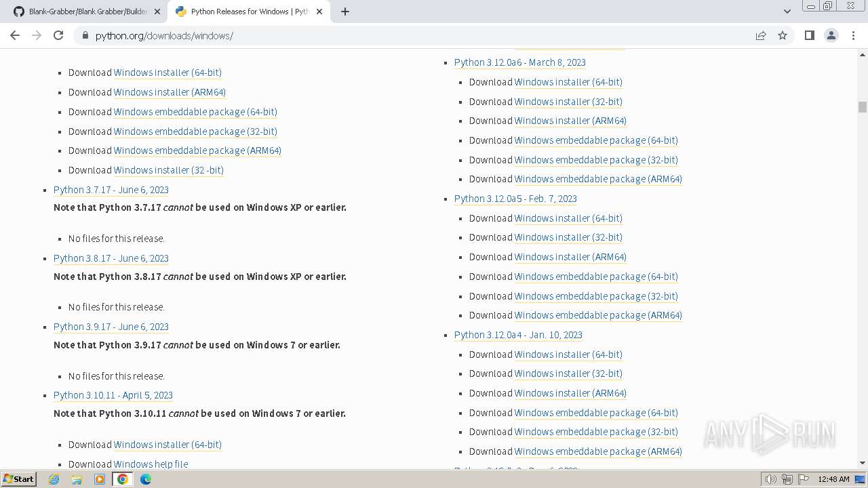The image size is (868, 488).
Task: Bookmark this page with star icon
Action: tap(783, 35)
